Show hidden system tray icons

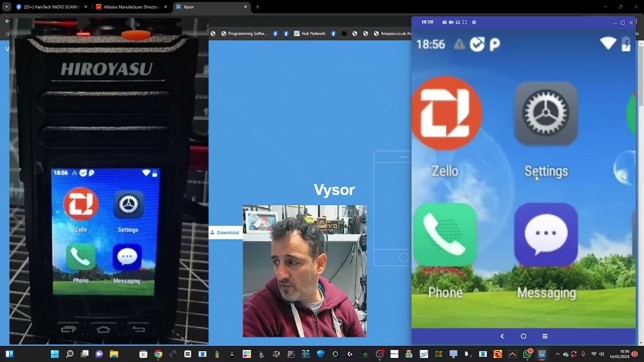point(557,354)
